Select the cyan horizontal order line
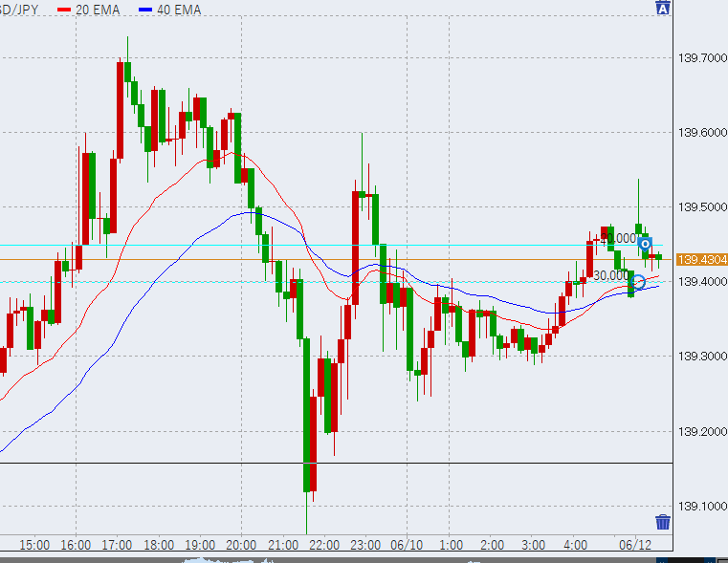728x563 pixels. pyautogui.click(x=287, y=246)
